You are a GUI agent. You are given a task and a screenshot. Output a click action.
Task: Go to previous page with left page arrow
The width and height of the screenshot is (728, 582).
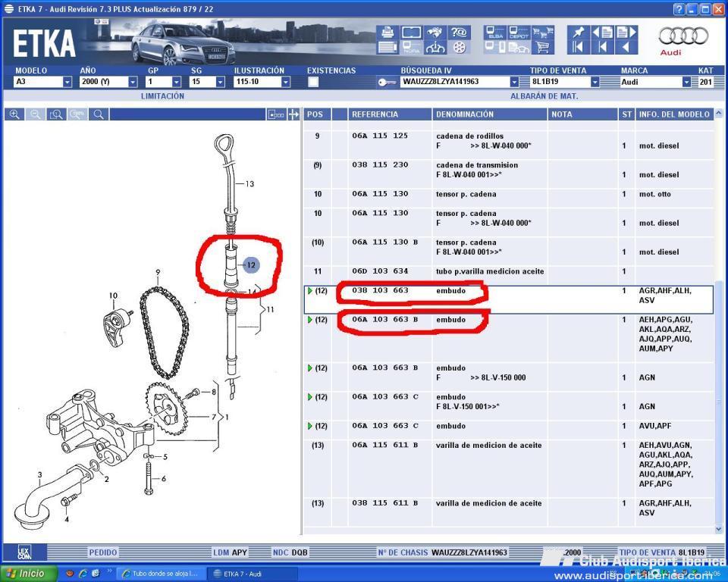[603, 33]
